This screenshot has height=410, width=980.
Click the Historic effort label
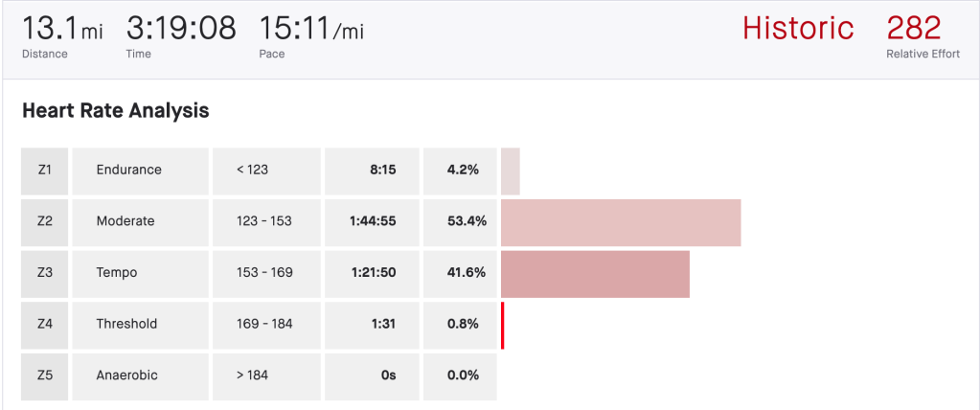[798, 28]
